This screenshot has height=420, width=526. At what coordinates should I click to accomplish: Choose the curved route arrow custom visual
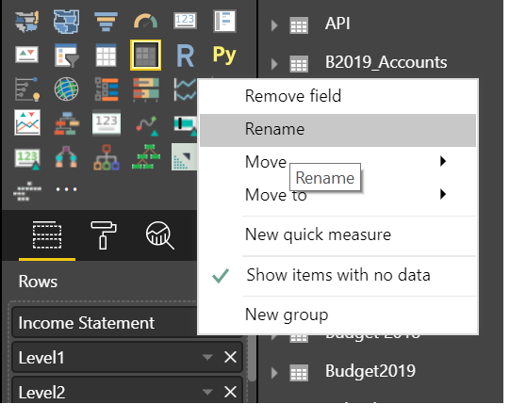[147, 125]
